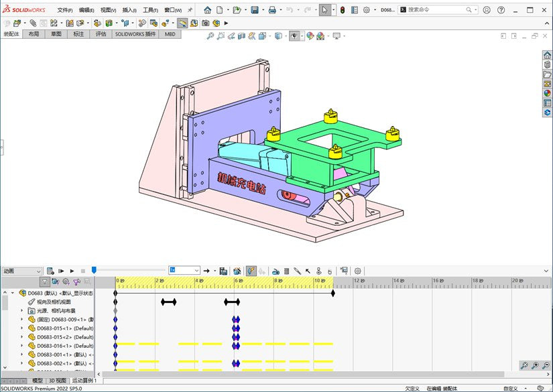The width and height of the screenshot is (553, 392).
Task: Toggle the timeline filter funnel button
Action: pos(45,281)
